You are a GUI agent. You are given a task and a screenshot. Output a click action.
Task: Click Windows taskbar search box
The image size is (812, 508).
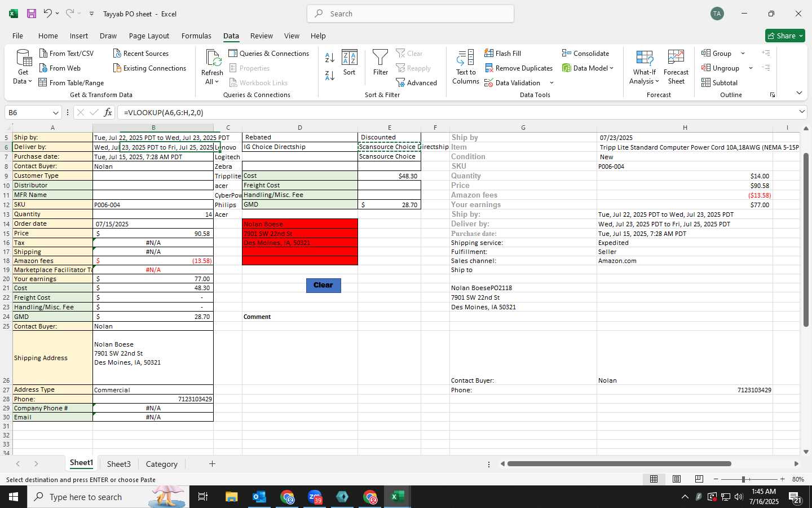pyautogui.click(x=107, y=497)
